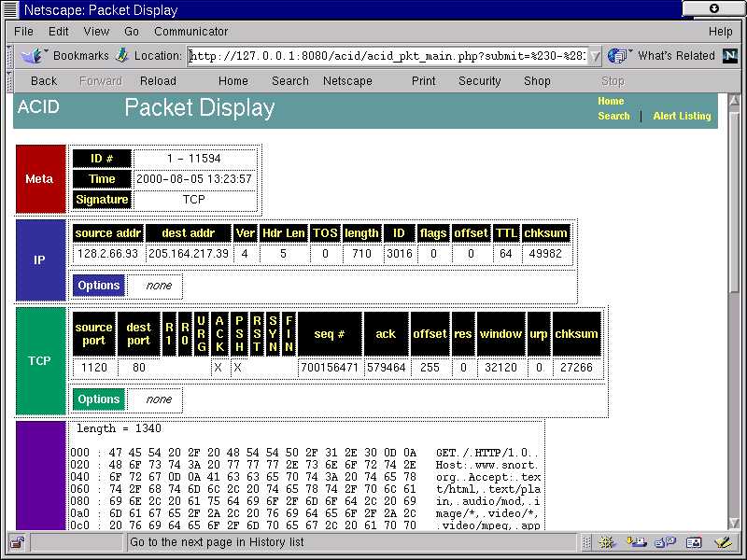The image size is (747, 560).
Task: Open the Newsgroups icon in status bar
Action: (x=666, y=542)
